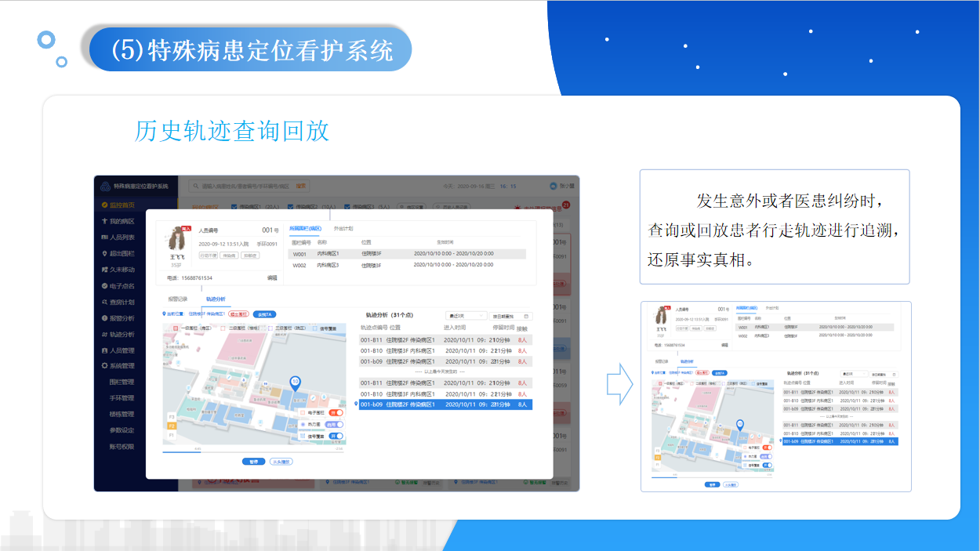
Task: Click playback progress bar under the large map
Action: coord(253,451)
